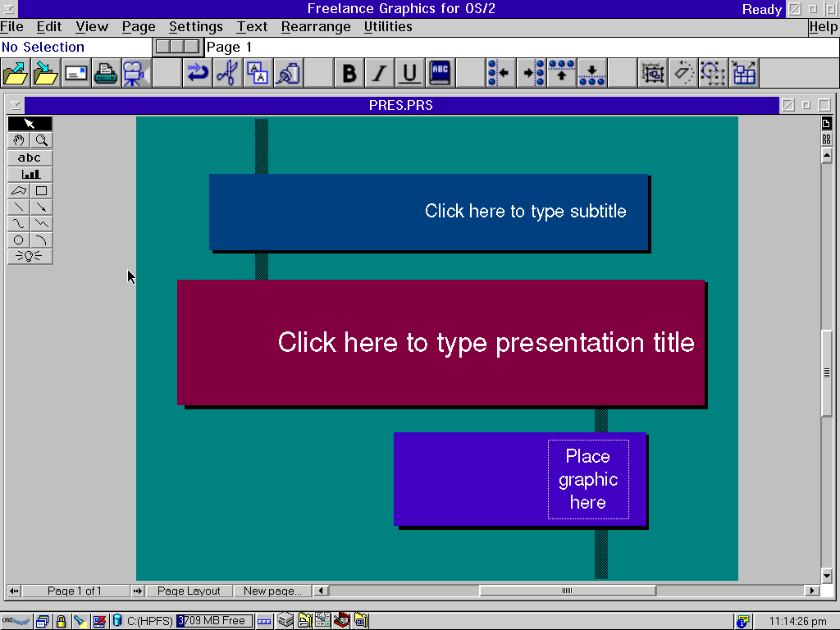Viewport: 840px width, 630px height.
Task: Switch to current page view icon
Action: click(x=827, y=124)
